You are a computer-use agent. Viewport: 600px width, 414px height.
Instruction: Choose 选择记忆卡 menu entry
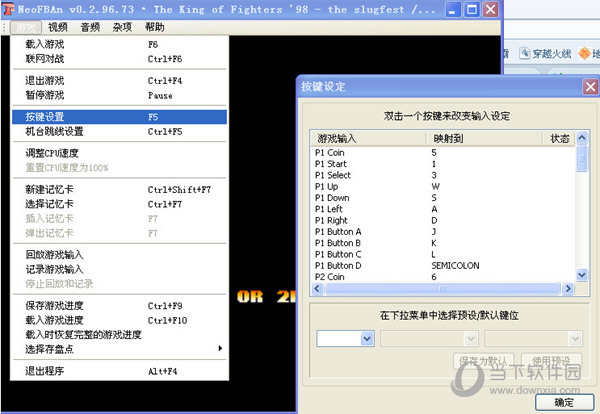tap(119, 204)
